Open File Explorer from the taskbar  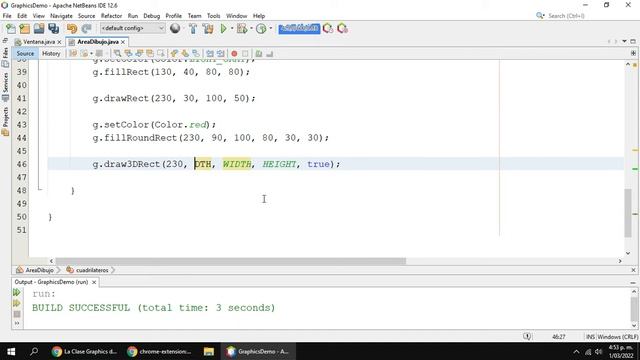[209, 351]
